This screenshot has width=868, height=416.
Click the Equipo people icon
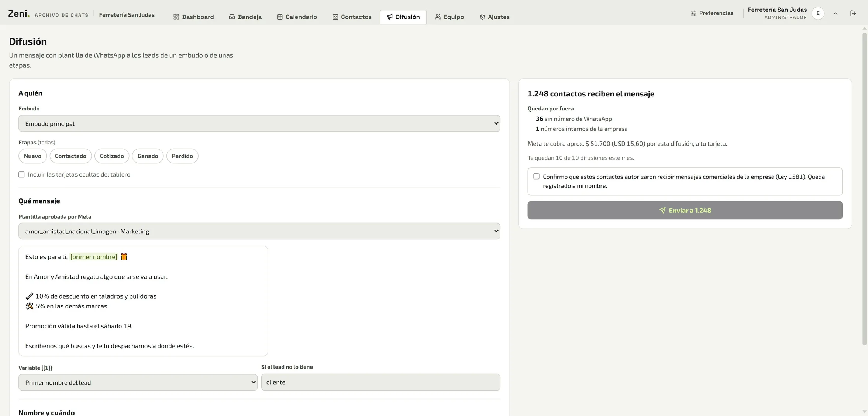(438, 17)
